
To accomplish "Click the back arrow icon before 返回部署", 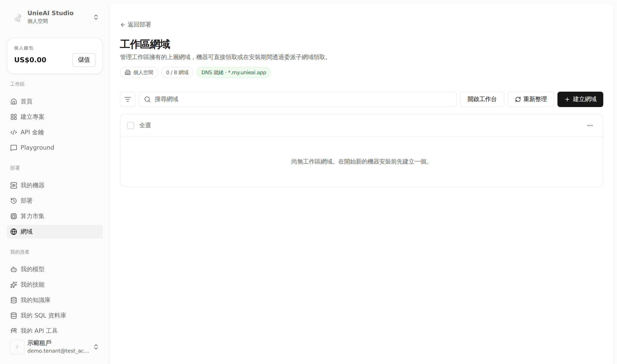I will pos(123,25).
